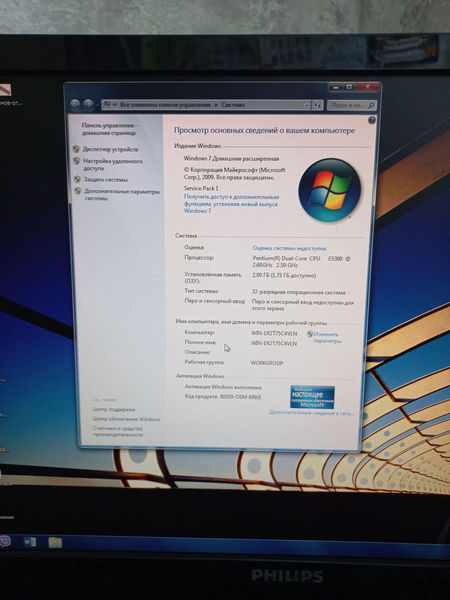Click the 2,00 ГБ installed memory value
Screen dimensions: 450x600
click(x=284, y=275)
